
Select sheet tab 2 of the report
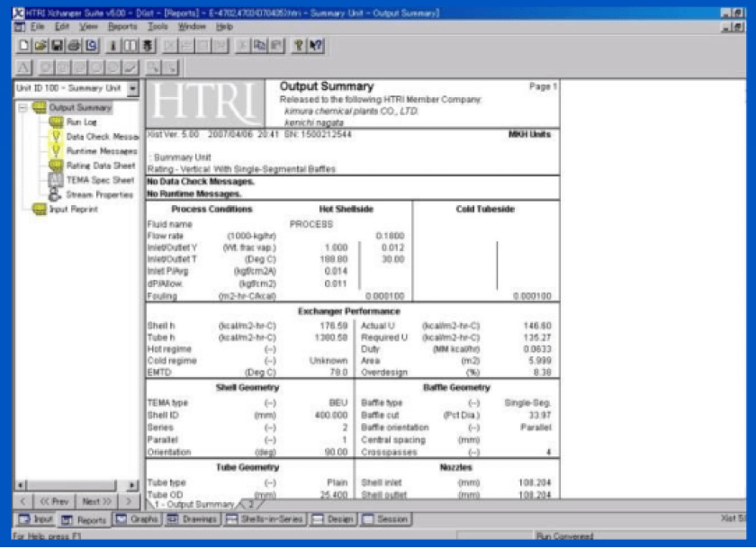(x=250, y=504)
